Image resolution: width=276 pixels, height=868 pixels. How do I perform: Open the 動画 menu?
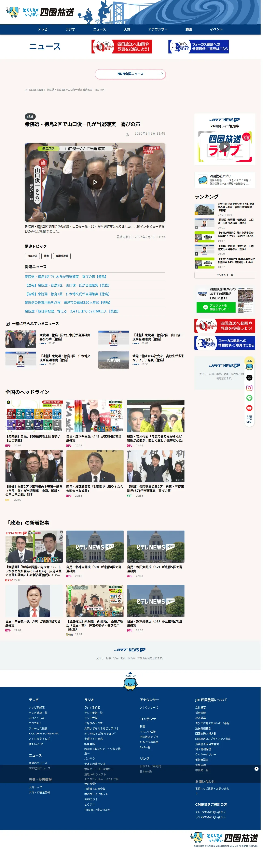tap(189, 29)
